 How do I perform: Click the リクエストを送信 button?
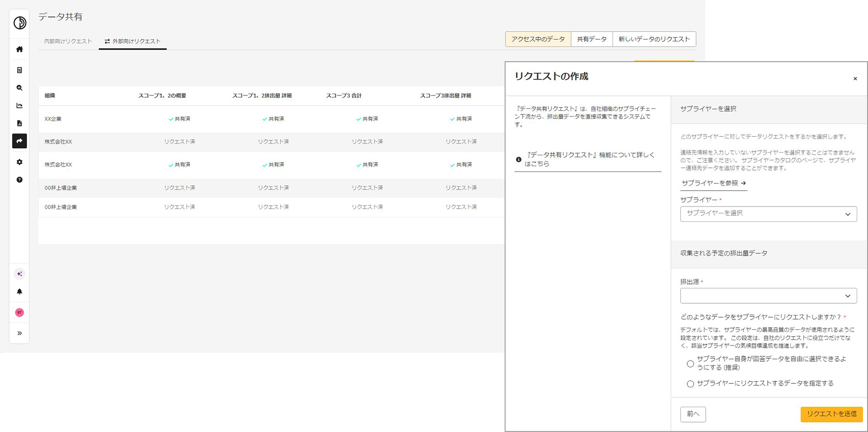point(831,414)
